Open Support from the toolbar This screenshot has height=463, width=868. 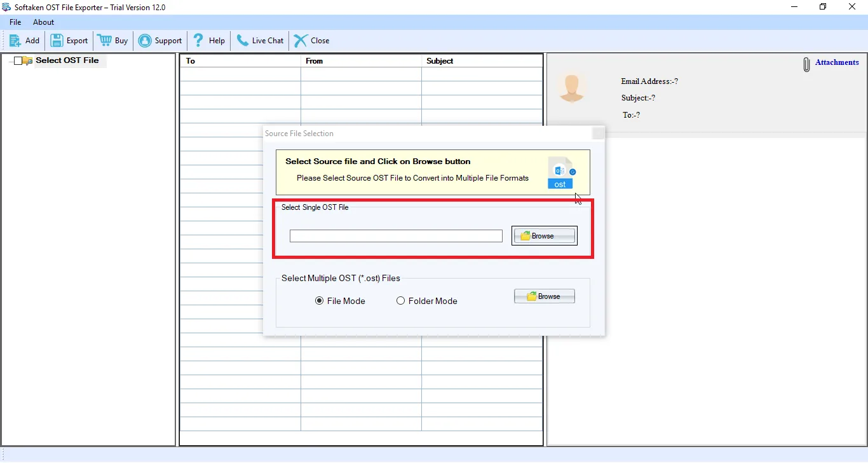click(160, 41)
